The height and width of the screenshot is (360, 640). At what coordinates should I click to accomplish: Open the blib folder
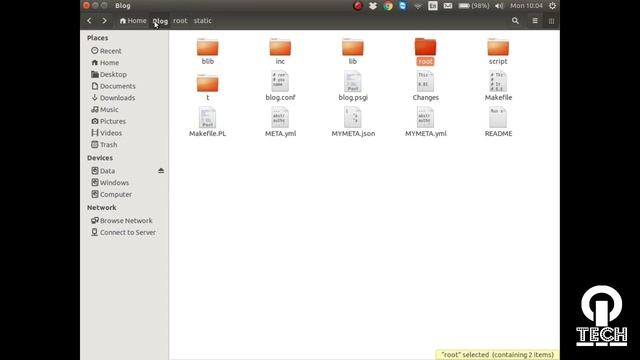[207, 51]
